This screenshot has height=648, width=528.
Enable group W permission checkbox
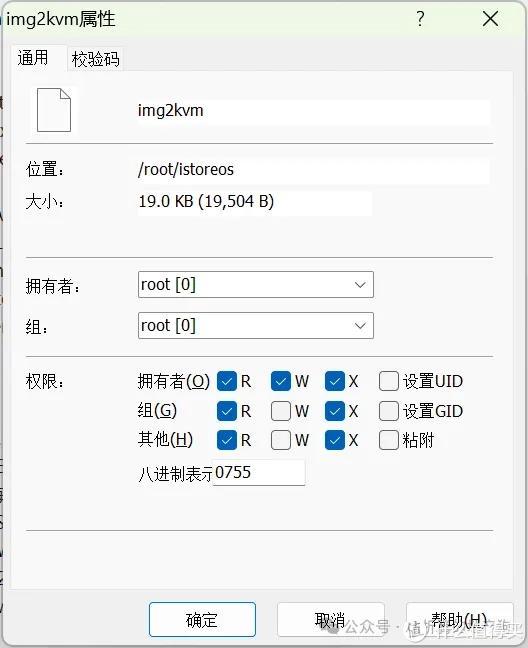click(x=281, y=411)
